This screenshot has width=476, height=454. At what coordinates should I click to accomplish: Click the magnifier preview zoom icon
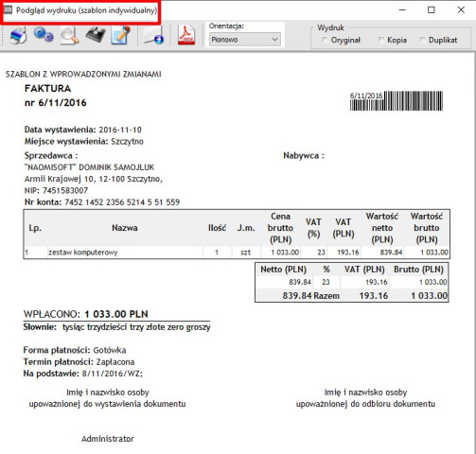69,35
